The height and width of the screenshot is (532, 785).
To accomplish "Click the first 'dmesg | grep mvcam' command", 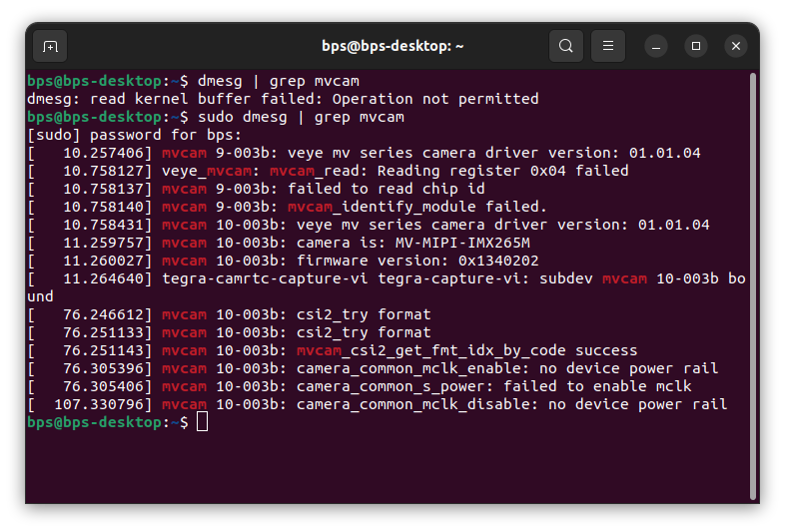I will pyautogui.click(x=273, y=81).
